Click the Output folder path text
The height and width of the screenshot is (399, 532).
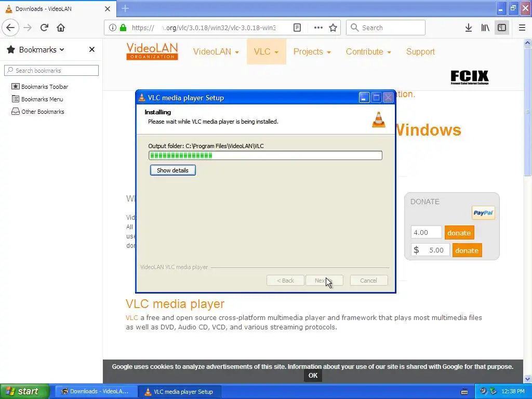pos(206,146)
